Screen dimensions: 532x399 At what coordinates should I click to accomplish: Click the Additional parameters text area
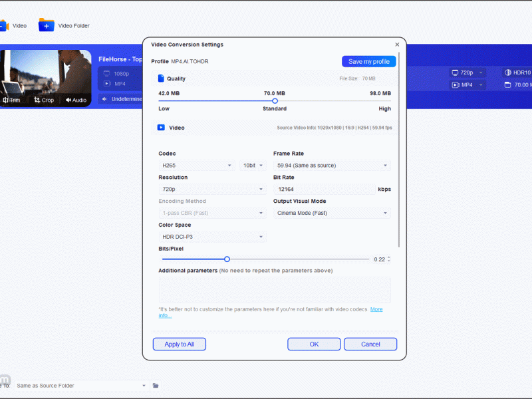tap(275, 290)
